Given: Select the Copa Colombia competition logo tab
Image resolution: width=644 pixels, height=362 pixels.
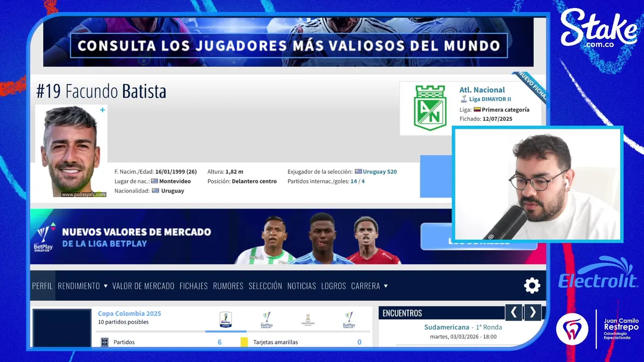Looking at the screenshot, I should (225, 320).
